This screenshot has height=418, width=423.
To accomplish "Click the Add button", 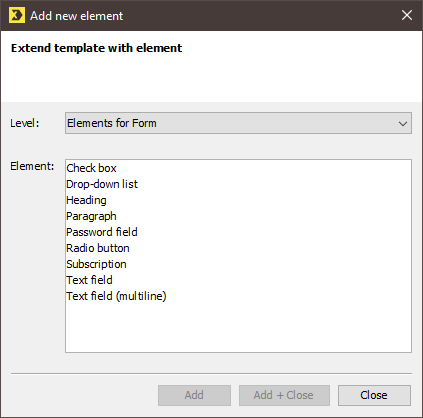I will [x=194, y=395].
